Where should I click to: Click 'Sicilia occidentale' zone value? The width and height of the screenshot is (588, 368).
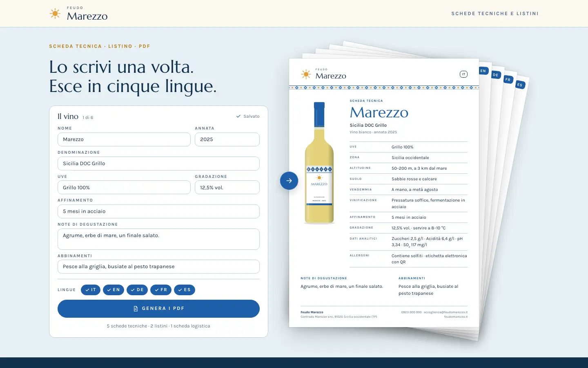click(410, 158)
